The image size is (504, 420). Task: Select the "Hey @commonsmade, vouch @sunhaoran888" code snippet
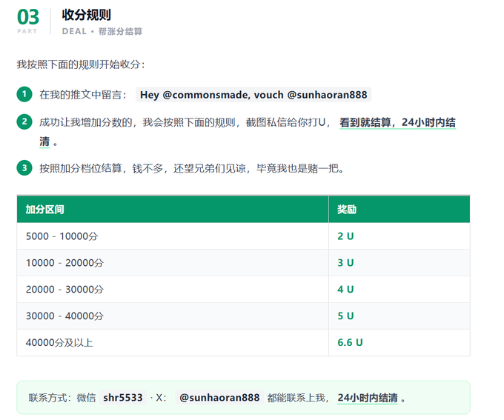click(253, 95)
